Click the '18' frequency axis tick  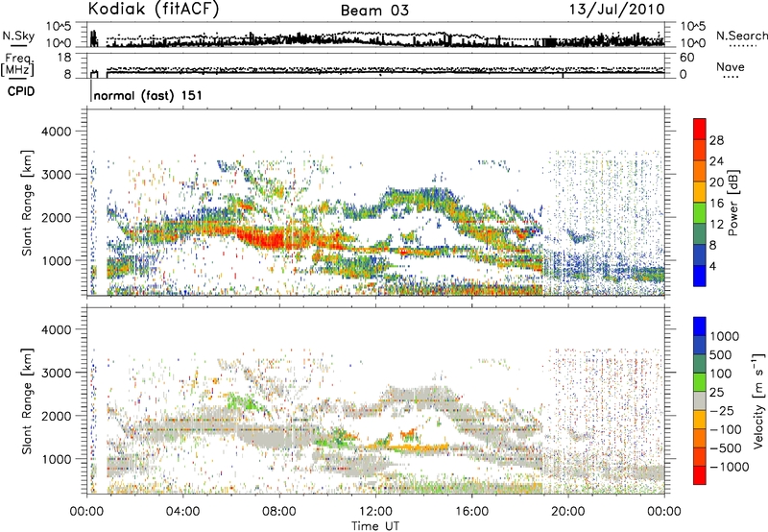(64, 58)
